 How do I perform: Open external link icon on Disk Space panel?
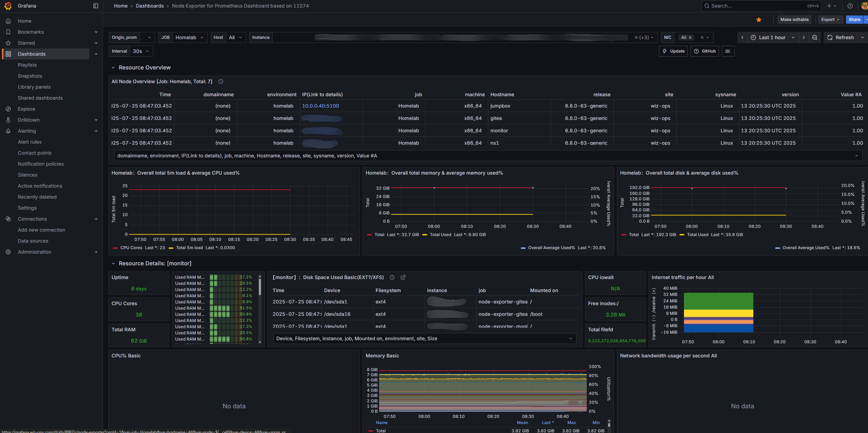point(403,277)
